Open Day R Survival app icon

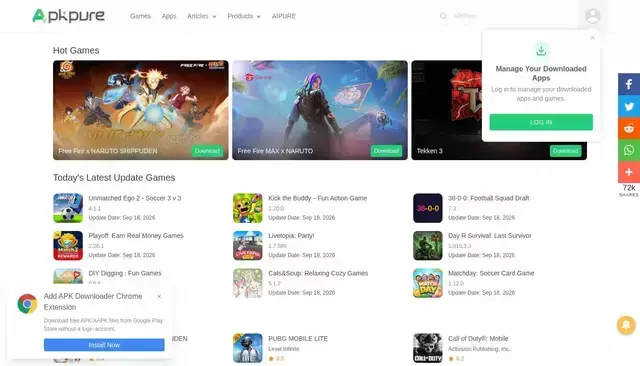tap(428, 246)
